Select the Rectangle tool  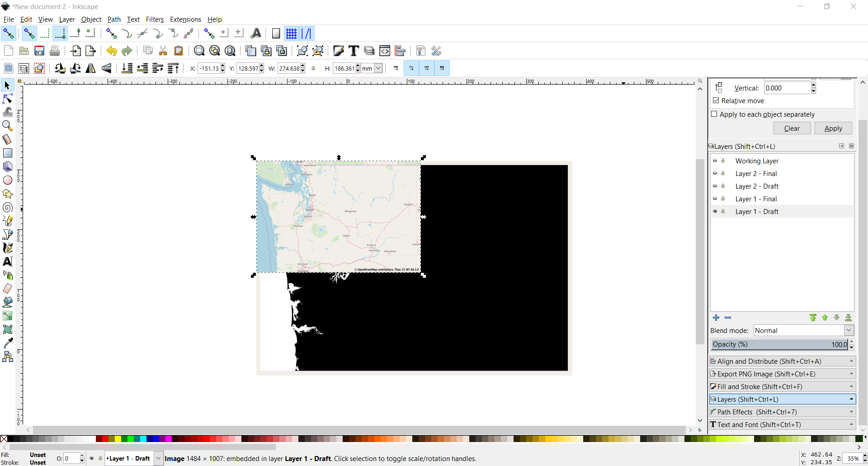tap(7, 153)
